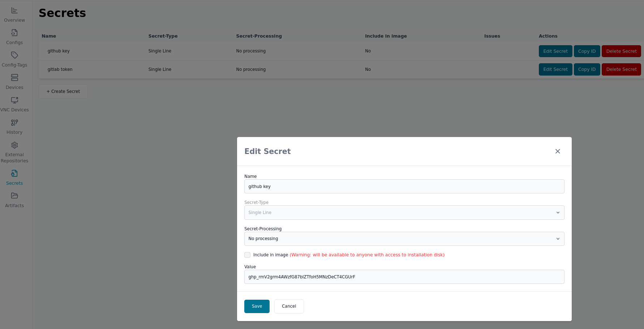Viewport: 644px width, 329px height.
Task: Click the Secrets lock-file icon
Action: [14, 174]
